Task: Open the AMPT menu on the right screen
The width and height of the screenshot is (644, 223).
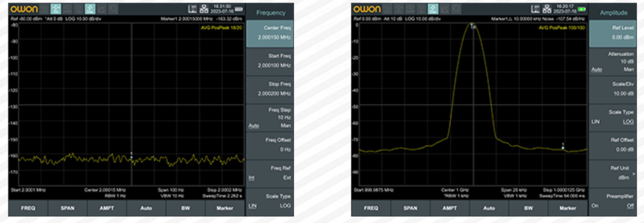Action: [x=450, y=208]
